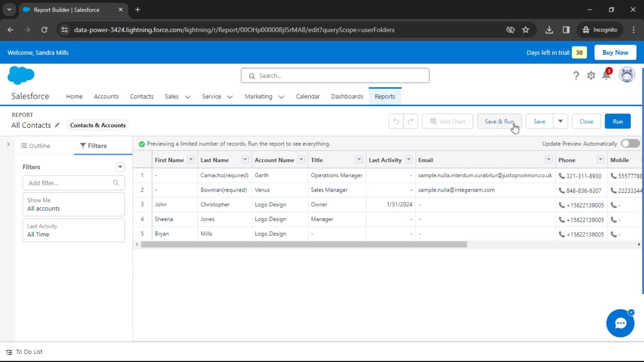Screen dimensions: 644x362
Task: Click the pencil icon to rename All Contacts
Action: [57, 125]
